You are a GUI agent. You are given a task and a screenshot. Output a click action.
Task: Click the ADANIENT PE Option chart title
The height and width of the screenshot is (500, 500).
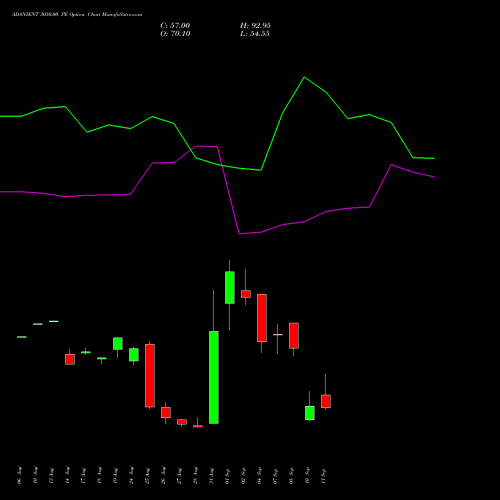click(x=77, y=15)
